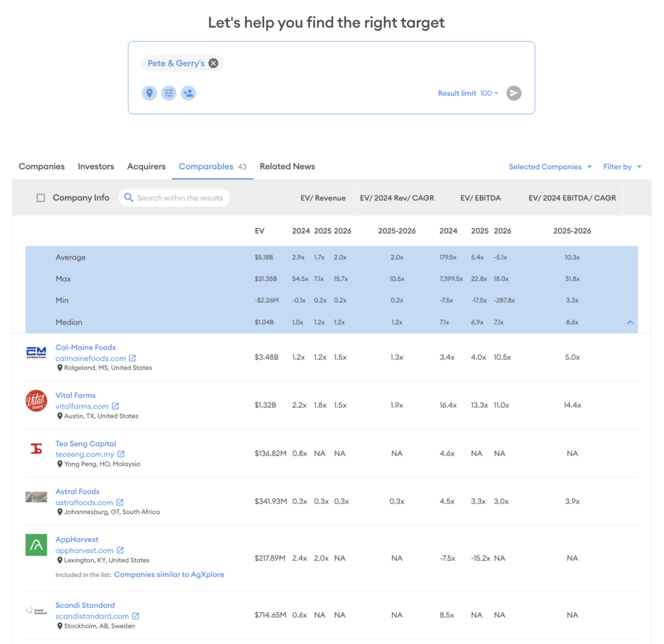The image size is (664, 644).
Task: Click the green AppHarvest logo
Action: 36,545
